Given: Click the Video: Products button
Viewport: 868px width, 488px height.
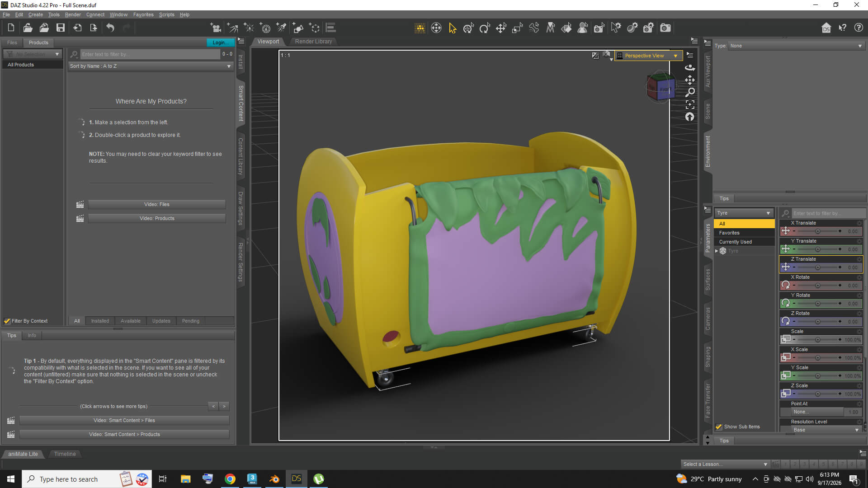Looking at the screenshot, I should tap(157, 218).
